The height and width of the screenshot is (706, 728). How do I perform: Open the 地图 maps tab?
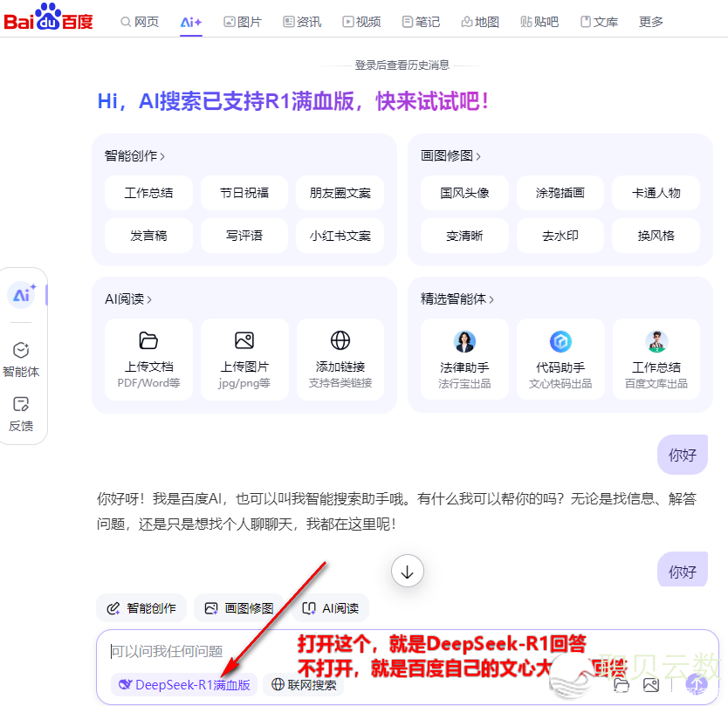click(x=480, y=22)
